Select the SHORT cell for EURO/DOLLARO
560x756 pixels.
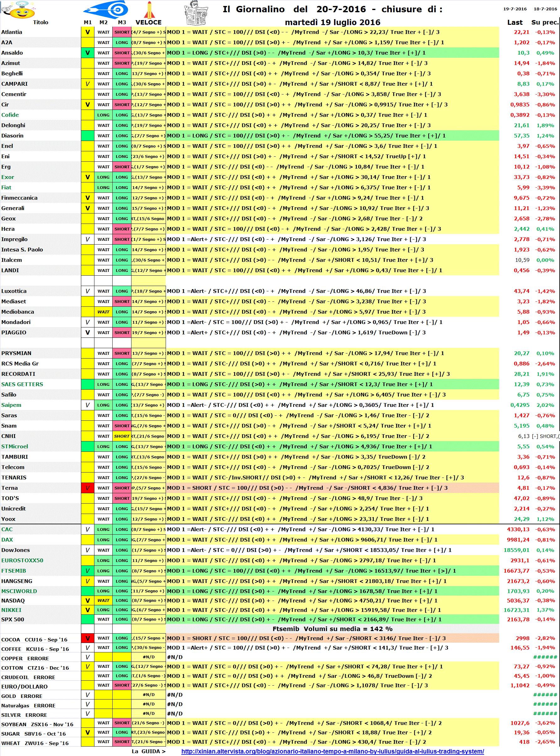click(x=122, y=685)
